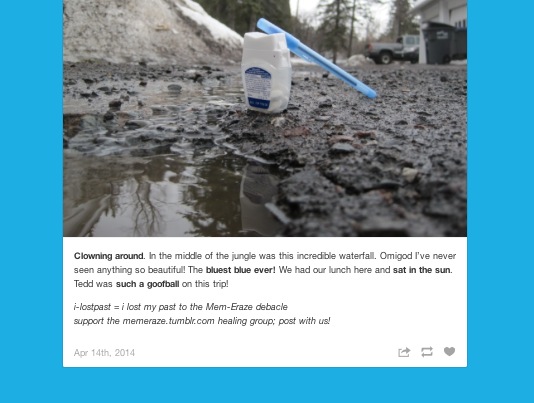Click the 'healing group; post with us!' text

(274, 321)
